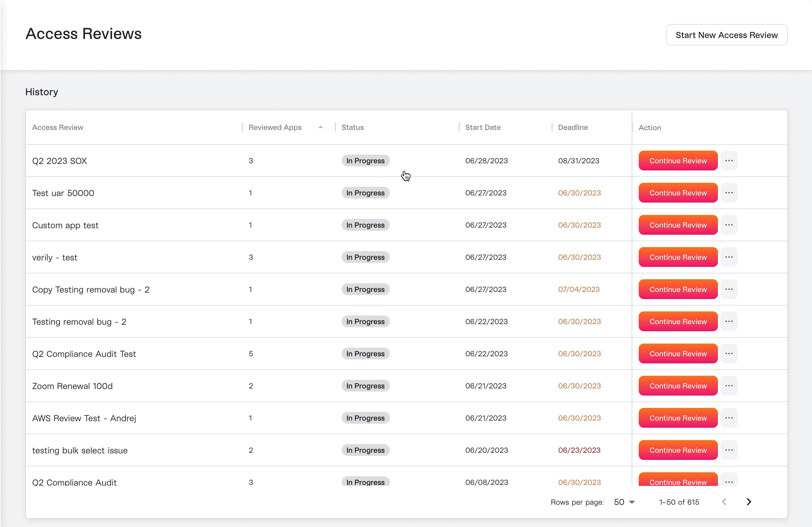Click red deadline 06/23/2023
Screen dimensions: 812x527
[x=579, y=450]
